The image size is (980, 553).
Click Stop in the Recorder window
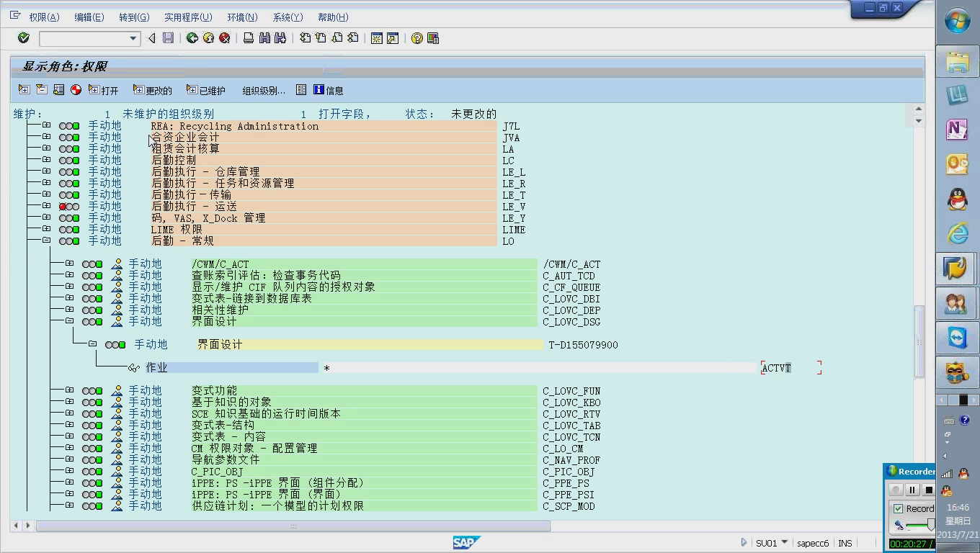(929, 490)
